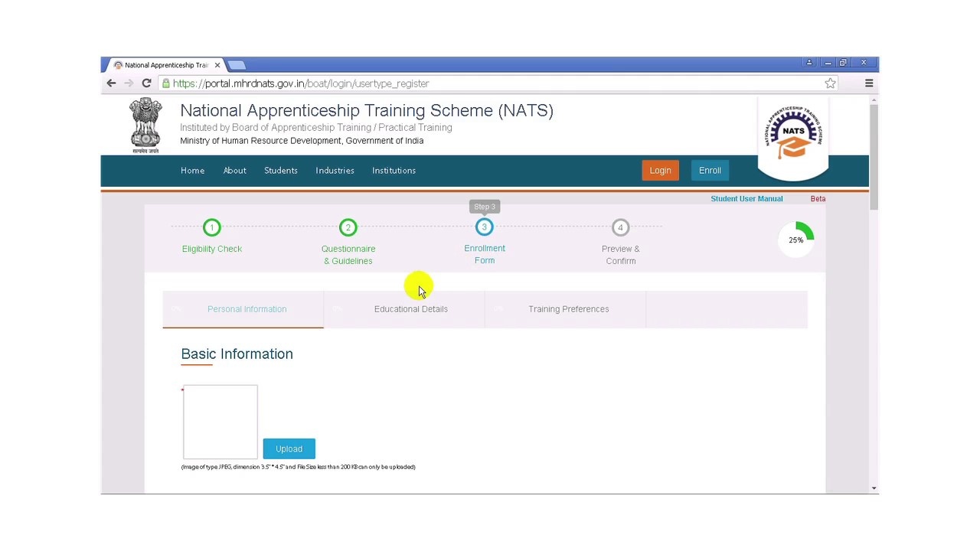Switch to Educational Details tab

[404, 309]
